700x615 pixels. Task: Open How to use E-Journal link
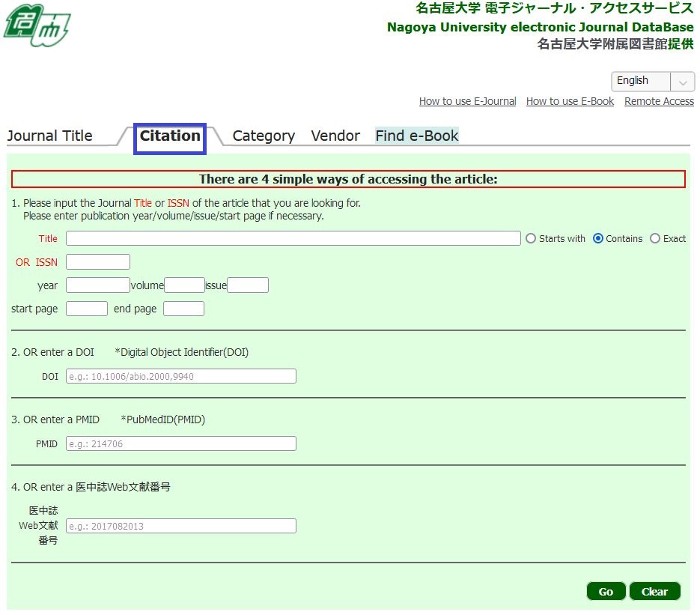click(467, 101)
